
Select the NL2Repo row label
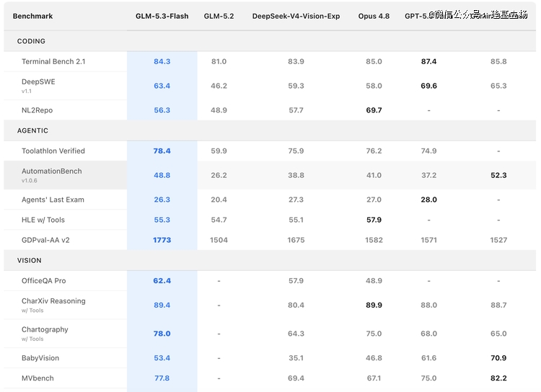38,110
